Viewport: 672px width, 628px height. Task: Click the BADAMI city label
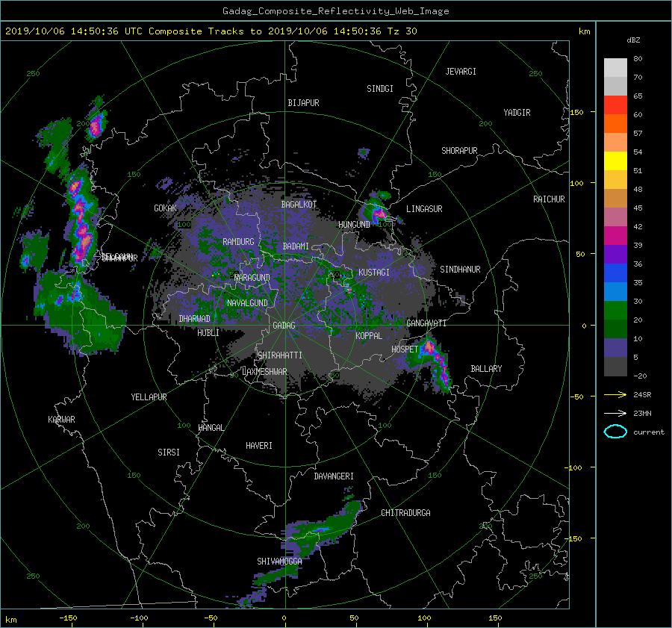[296, 246]
